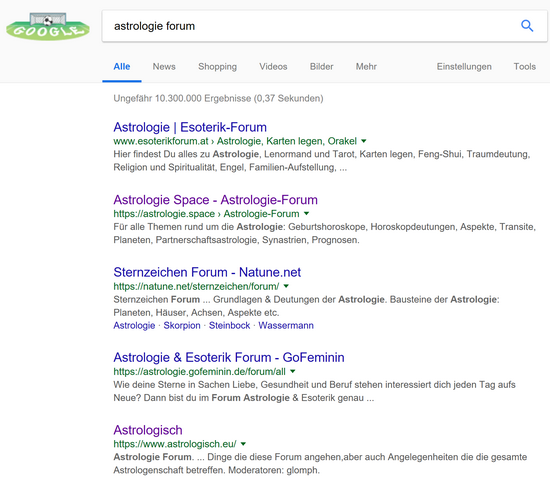Click the 'Ungefähr 10.300.000 Ergebnisse' result count text
This screenshot has height=484, width=550.
point(183,98)
